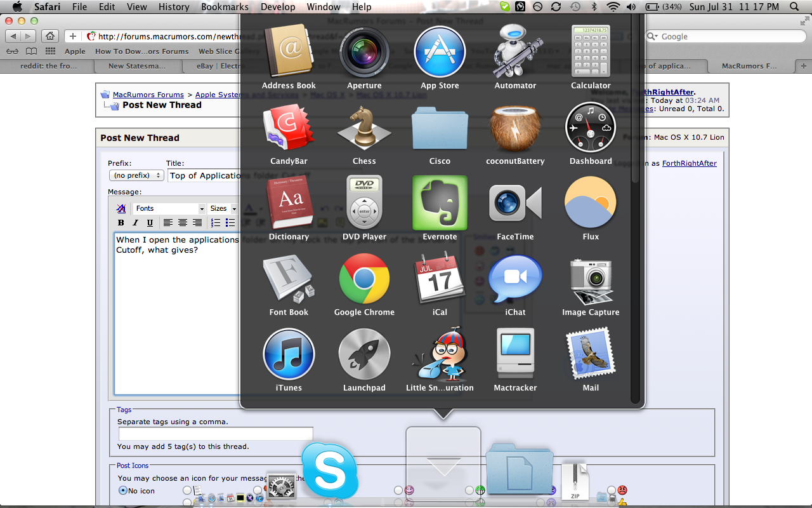
Task: Open the Bookmarks menu
Action: [225, 7]
